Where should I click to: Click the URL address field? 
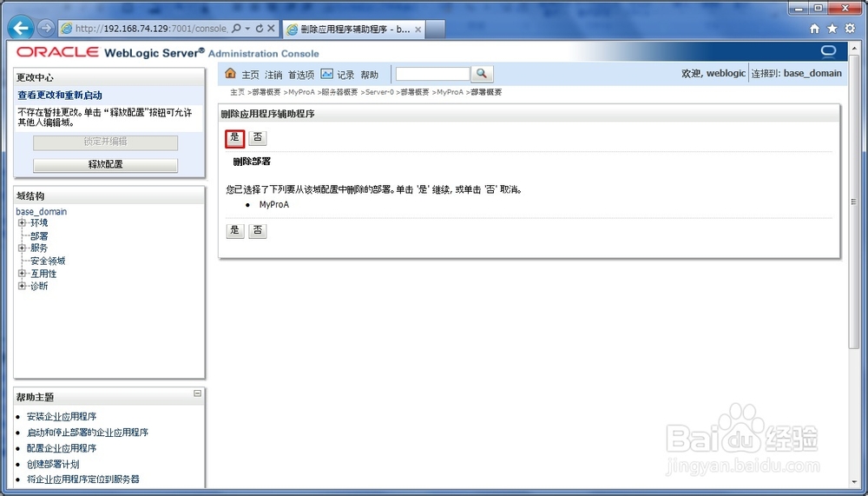click(150, 29)
